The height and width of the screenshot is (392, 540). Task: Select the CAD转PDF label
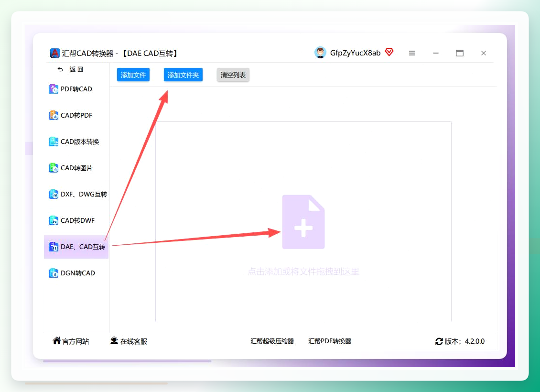click(x=76, y=115)
